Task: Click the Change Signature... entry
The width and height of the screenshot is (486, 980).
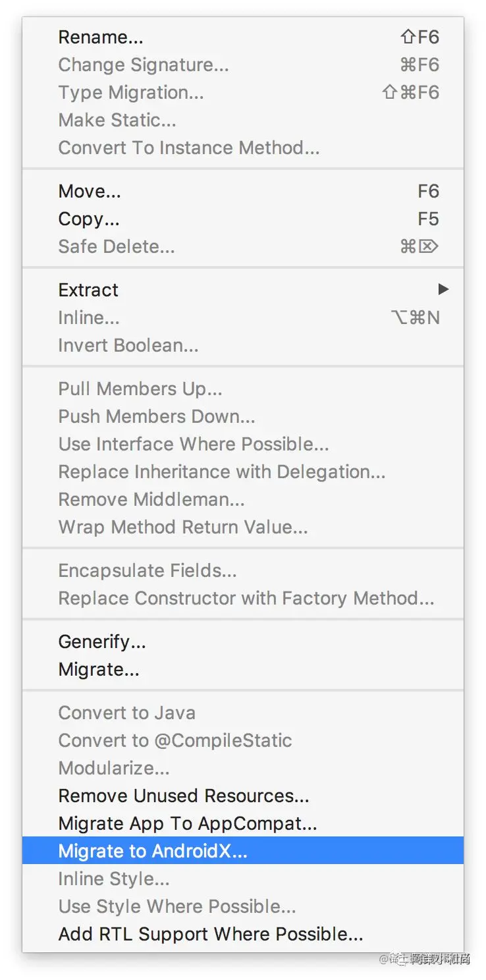Action: pyautogui.click(x=144, y=65)
